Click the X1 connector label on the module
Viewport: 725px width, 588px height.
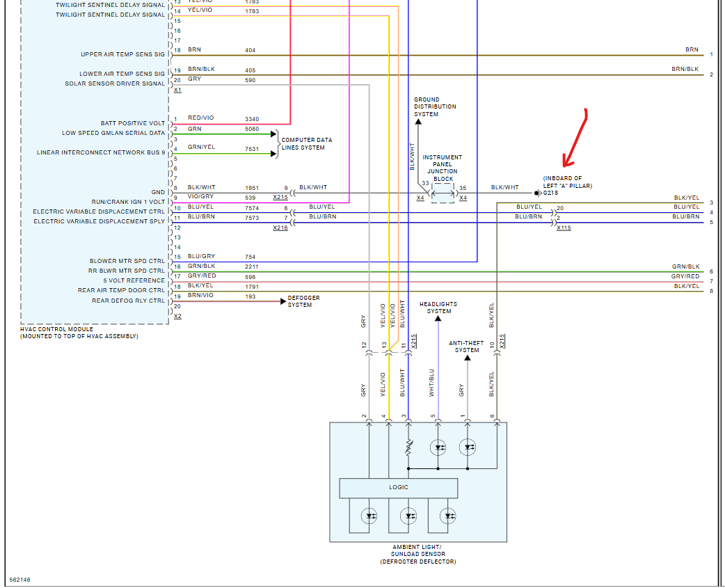coord(177,90)
